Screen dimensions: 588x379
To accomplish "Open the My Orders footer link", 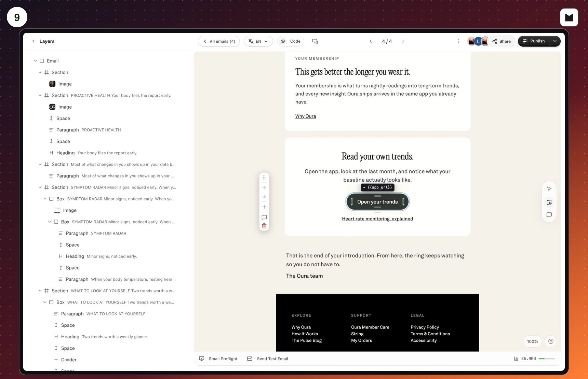I will tap(361, 340).
